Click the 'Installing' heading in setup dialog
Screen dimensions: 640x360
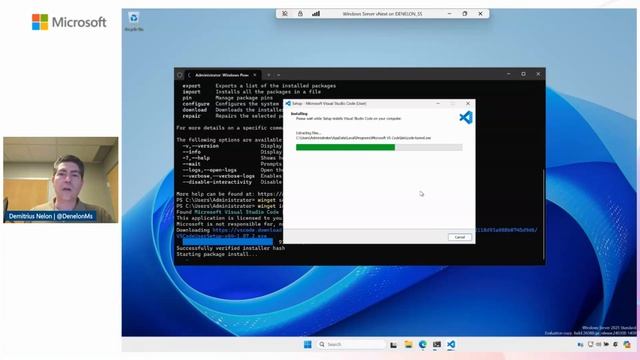[x=299, y=114]
